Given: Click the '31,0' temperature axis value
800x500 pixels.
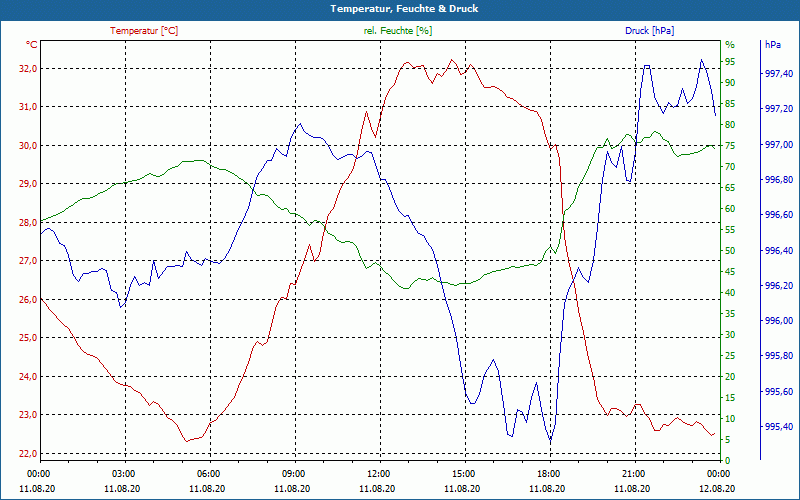Looking at the screenshot, I should 29,107.
